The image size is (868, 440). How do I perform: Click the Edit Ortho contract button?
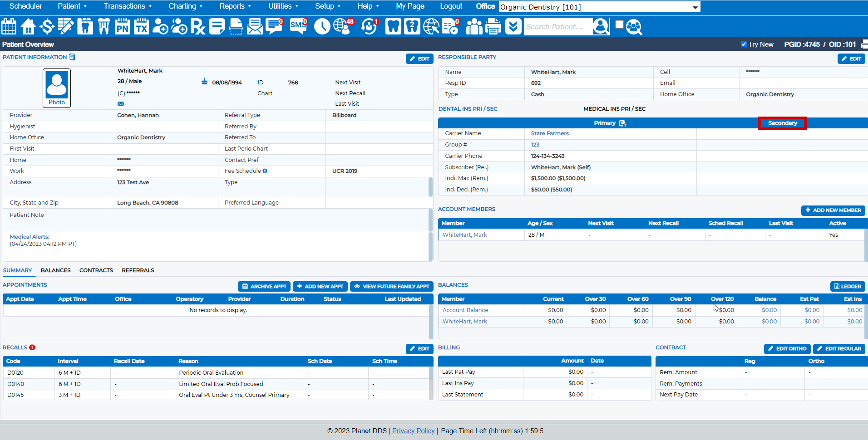point(787,349)
